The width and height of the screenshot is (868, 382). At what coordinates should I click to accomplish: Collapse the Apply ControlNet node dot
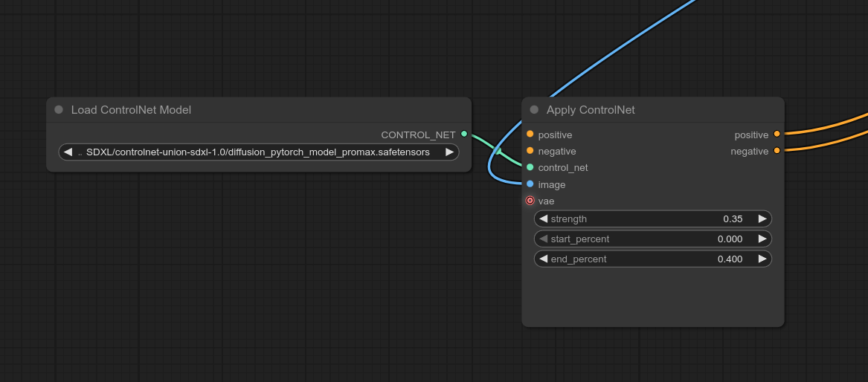(x=534, y=109)
